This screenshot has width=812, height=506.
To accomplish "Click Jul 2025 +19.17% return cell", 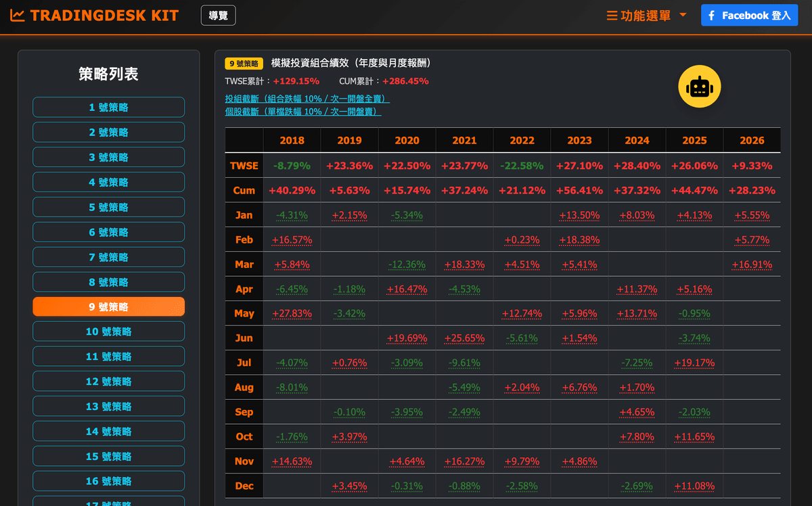I will coord(694,363).
